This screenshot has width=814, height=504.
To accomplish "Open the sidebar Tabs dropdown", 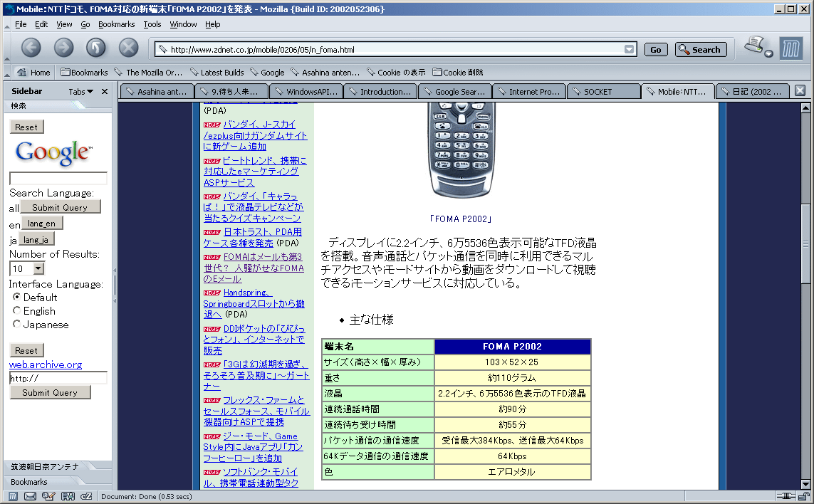I will pos(81,91).
